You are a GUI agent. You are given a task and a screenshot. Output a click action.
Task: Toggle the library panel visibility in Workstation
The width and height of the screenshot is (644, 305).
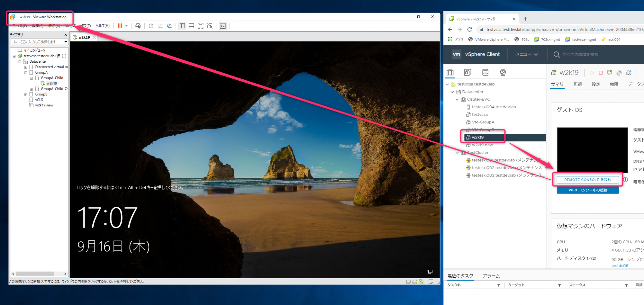(x=182, y=26)
